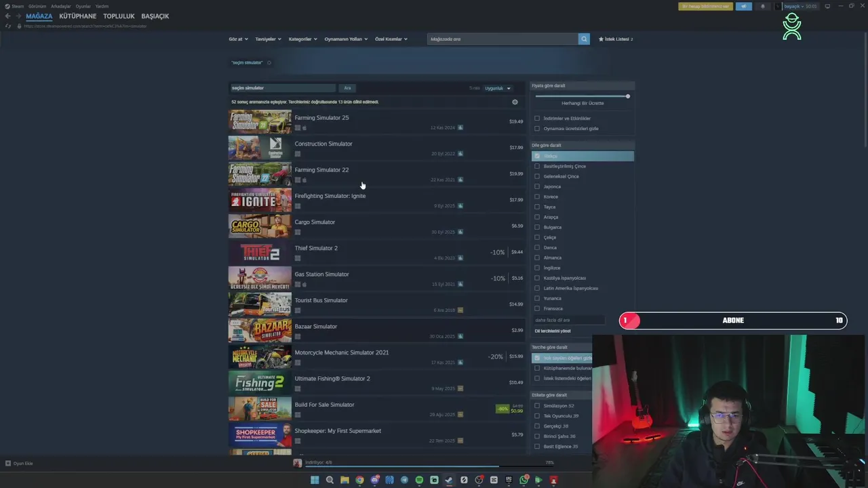This screenshot has height=488, width=868.
Task: Open Construction Simulator result title
Action: tap(323, 144)
